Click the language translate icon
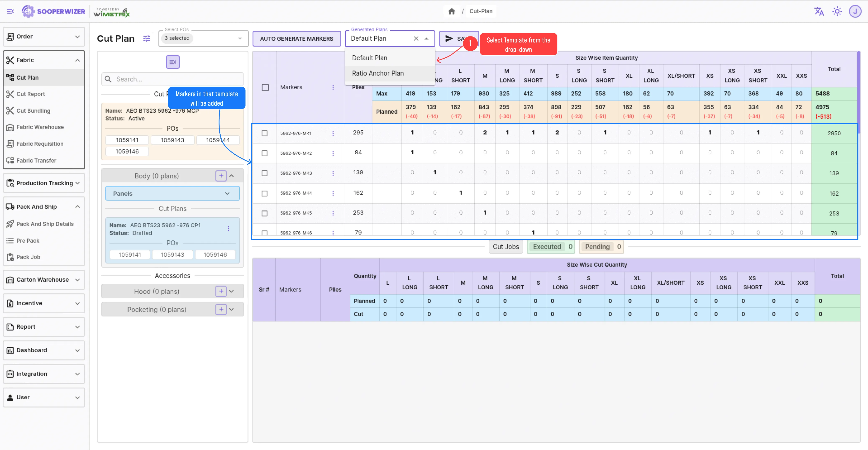The width and height of the screenshot is (868, 450). coord(819,12)
